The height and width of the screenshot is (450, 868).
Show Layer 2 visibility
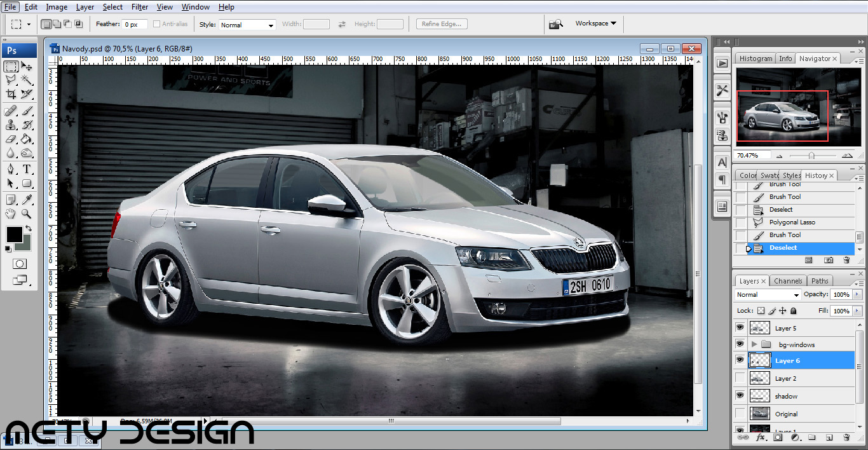pos(740,378)
